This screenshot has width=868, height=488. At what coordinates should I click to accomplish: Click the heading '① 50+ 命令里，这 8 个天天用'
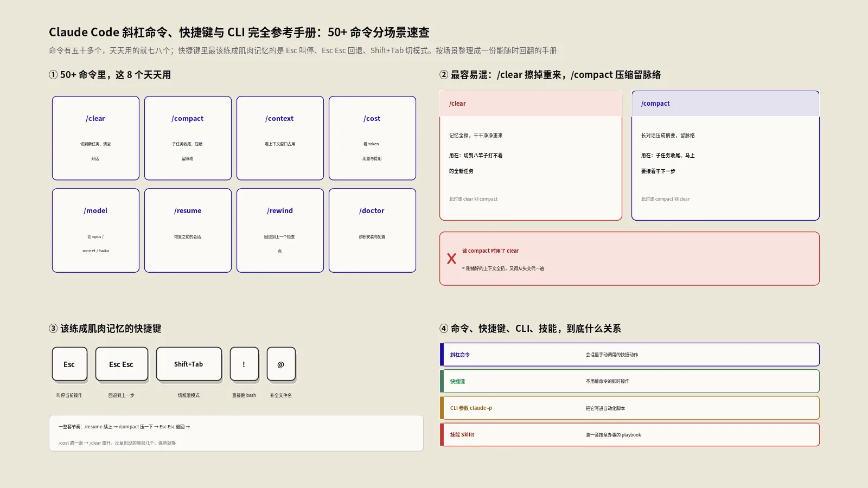(x=110, y=75)
